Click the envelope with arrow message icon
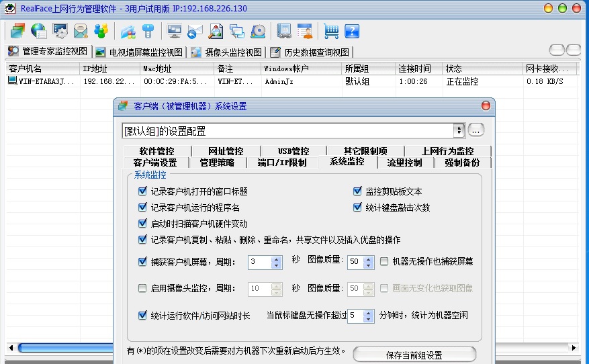 coord(195,31)
